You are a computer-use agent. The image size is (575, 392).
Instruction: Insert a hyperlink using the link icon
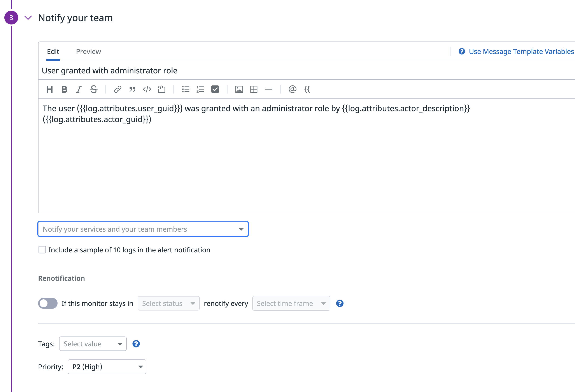[117, 89]
